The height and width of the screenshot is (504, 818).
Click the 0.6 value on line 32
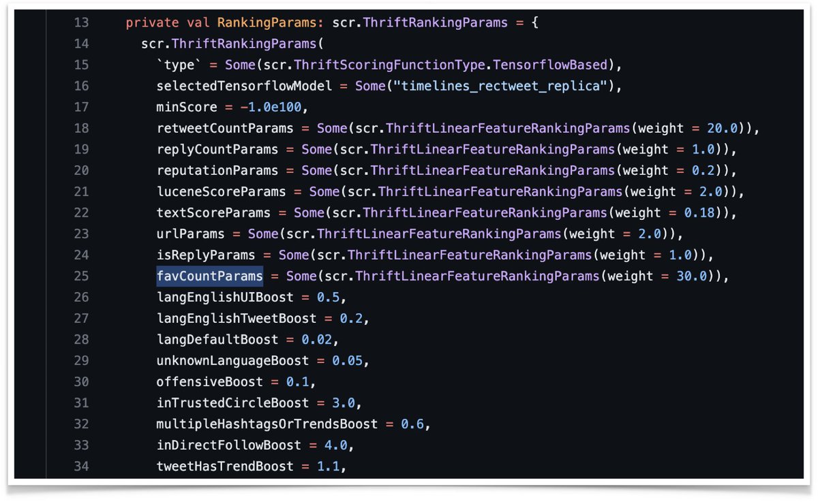pos(411,424)
